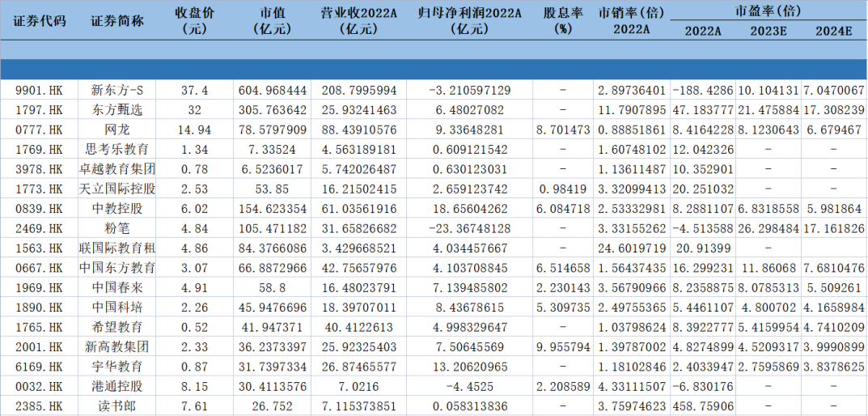Select revenue value 7.115373851

pyautogui.click(x=358, y=405)
